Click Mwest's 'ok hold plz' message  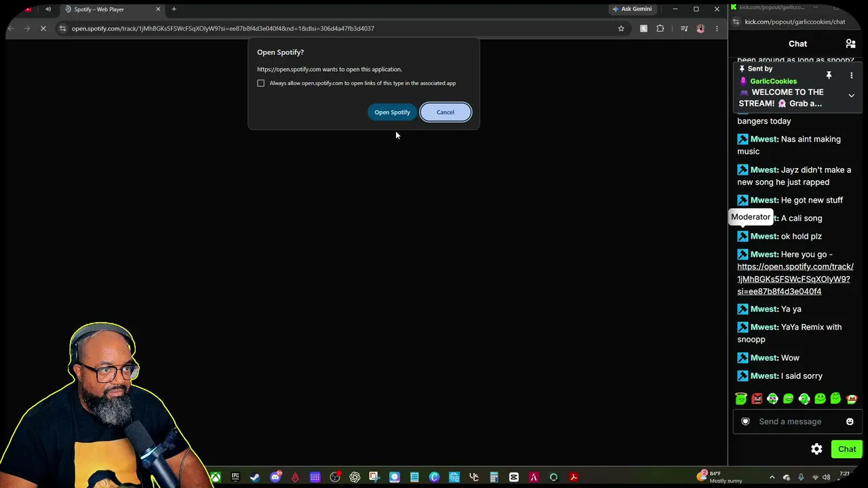click(802, 237)
